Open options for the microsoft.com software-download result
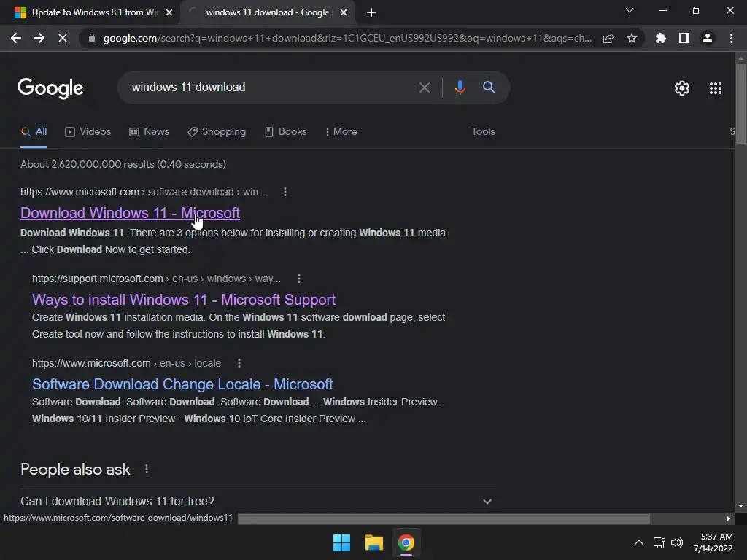Image resolution: width=747 pixels, height=560 pixels. [285, 192]
